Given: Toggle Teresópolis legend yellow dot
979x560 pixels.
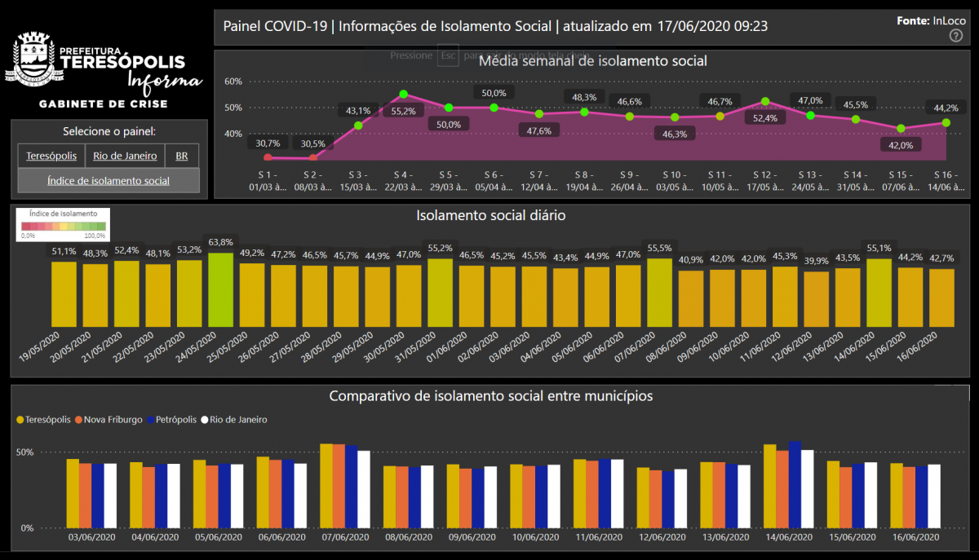Looking at the screenshot, I should [x=20, y=420].
